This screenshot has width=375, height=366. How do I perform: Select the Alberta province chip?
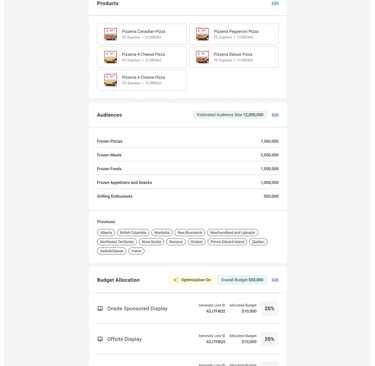[x=106, y=233]
